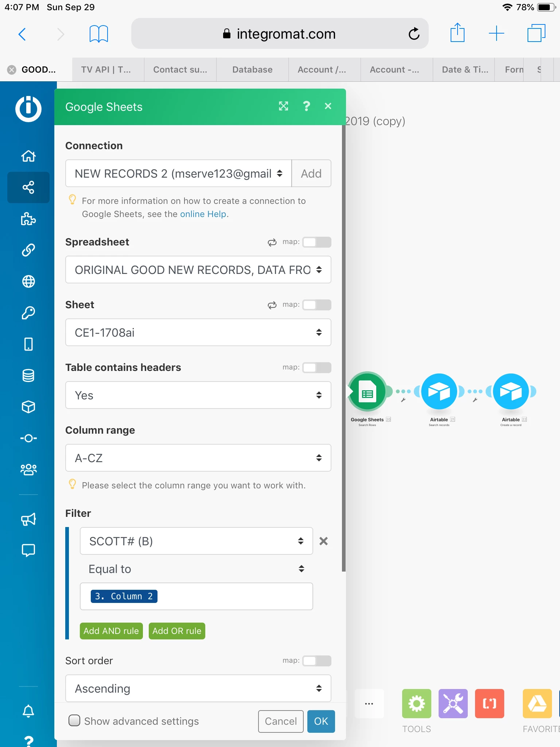This screenshot has height=747, width=560.
Task: Open the purple flow control tools icon
Action: click(x=453, y=704)
